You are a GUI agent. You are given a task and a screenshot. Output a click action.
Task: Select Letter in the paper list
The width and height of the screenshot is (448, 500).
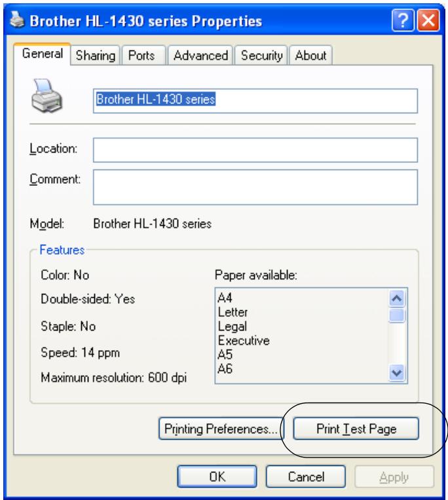233,312
